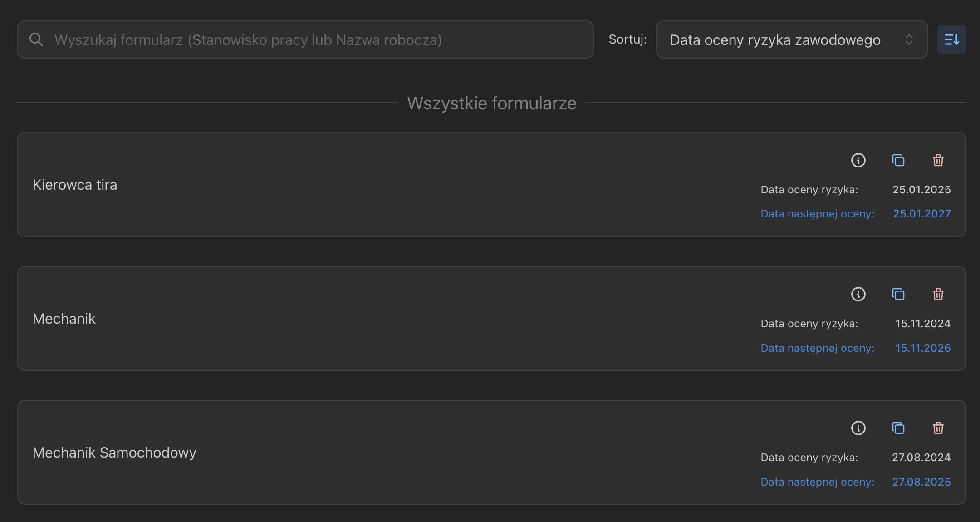Click the Wszystkie formularze heading
Image resolution: width=980 pixels, height=522 pixels.
(492, 103)
